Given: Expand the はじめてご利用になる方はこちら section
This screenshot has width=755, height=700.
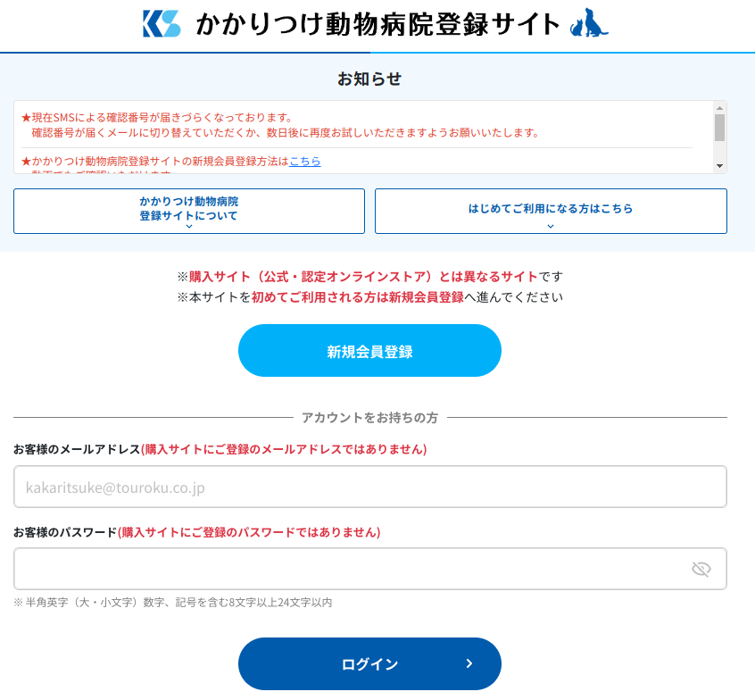Looking at the screenshot, I should 551,209.
